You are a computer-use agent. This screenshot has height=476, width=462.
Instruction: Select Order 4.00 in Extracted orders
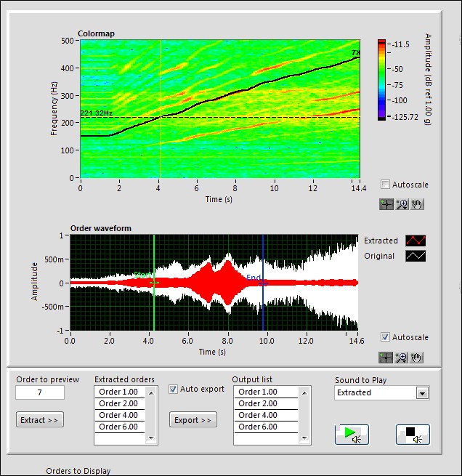pos(120,416)
